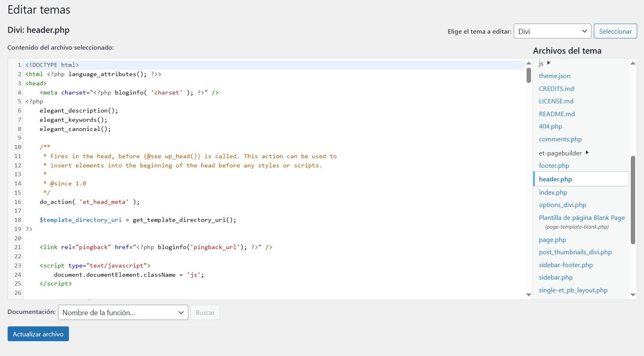The height and width of the screenshot is (356, 644).
Task: Open comments.php file
Action: [x=560, y=139]
